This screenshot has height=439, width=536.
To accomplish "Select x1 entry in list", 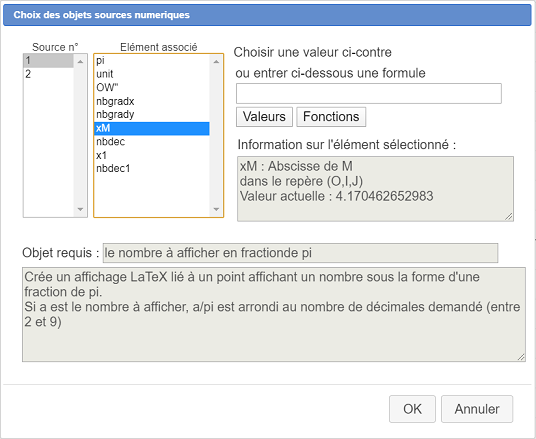I will [x=152, y=155].
